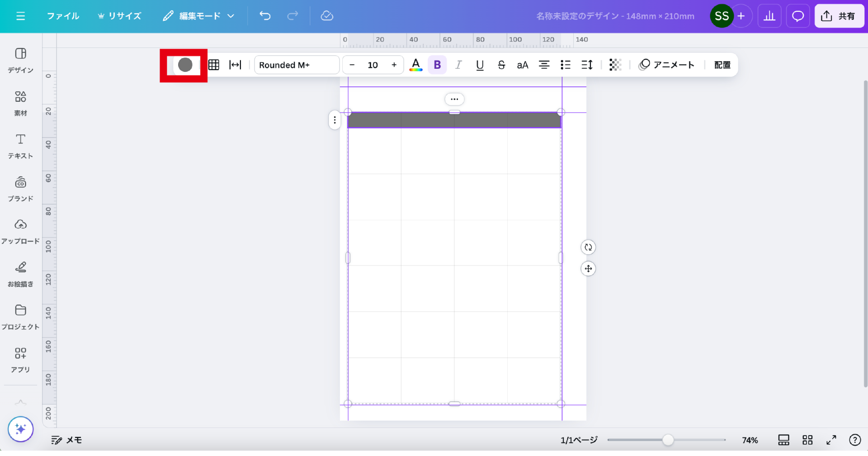
Task: Open the table row three-dot menu
Action: pyautogui.click(x=335, y=120)
